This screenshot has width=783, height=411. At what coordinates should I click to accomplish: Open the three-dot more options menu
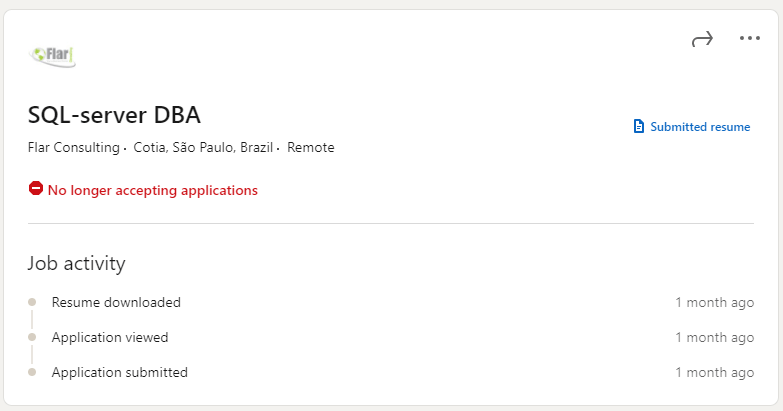coord(750,39)
